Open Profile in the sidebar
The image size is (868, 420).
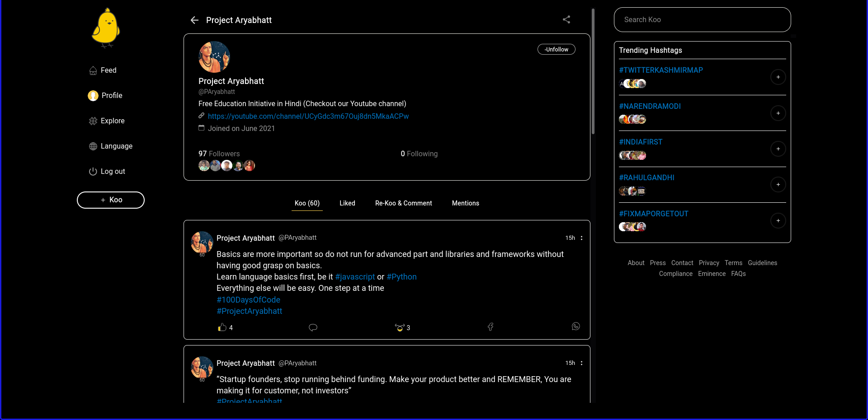point(105,96)
